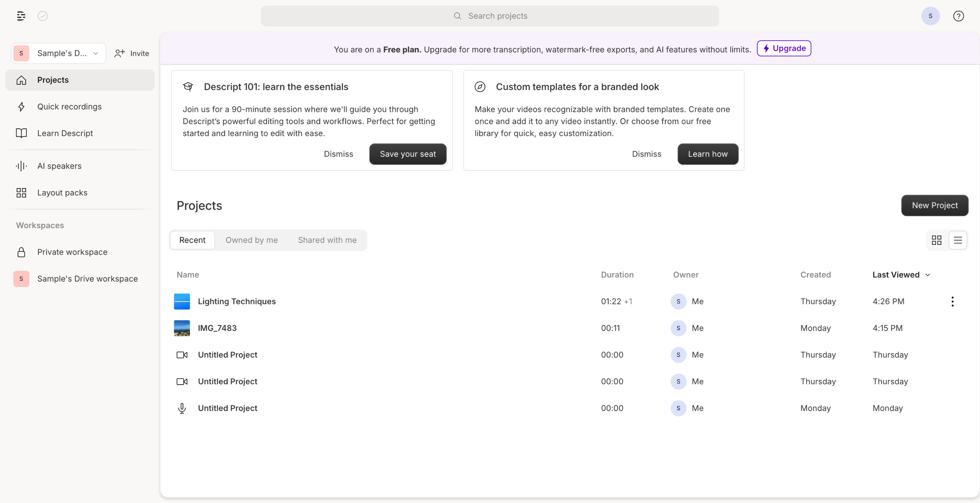Switch to grid view layout
The height and width of the screenshot is (503, 980).
coord(936,240)
